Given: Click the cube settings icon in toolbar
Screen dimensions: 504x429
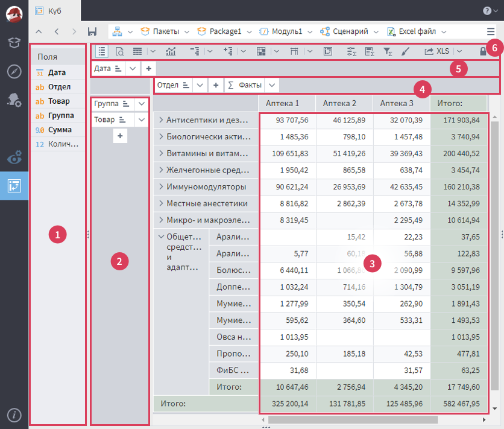Looking at the screenshot, I should pyautogui.click(x=328, y=51).
